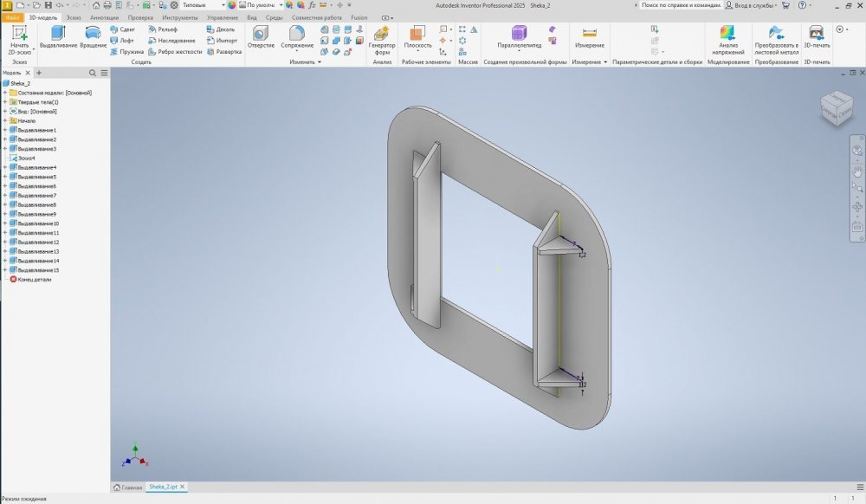
Task: Select the Отверстие (Hole) tool
Action: coord(261,36)
